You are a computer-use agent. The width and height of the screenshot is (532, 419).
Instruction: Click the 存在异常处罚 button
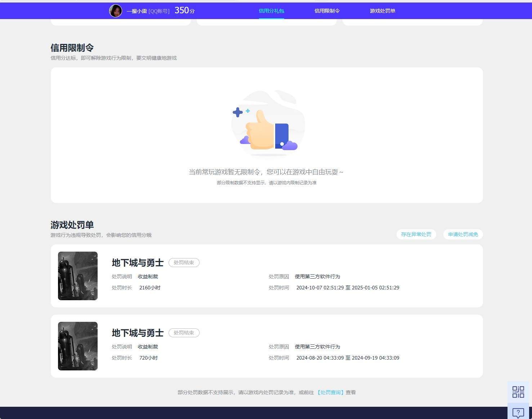click(x=416, y=234)
